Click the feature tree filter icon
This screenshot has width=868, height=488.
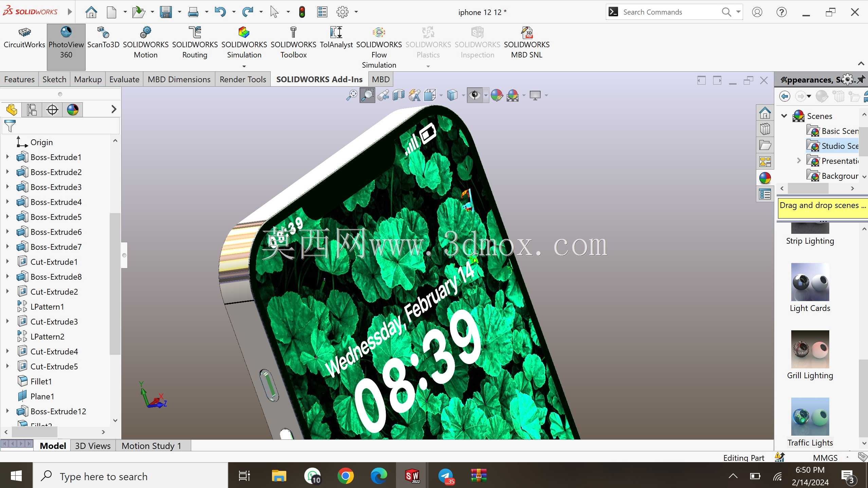(10, 126)
